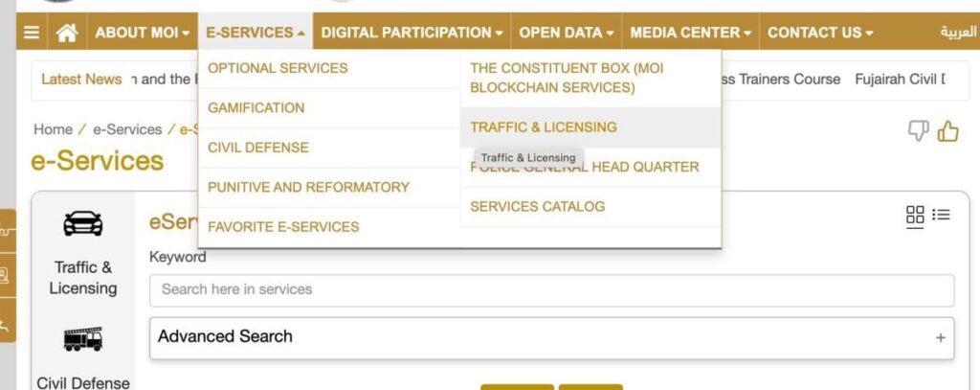Choose Traffic & Licensing from the menu

(544, 126)
